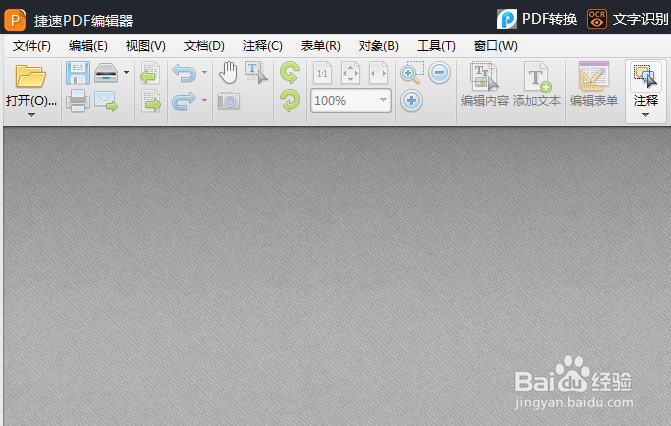The image size is (671, 426).
Task: Zoom out with minus circle
Action: 439,72
